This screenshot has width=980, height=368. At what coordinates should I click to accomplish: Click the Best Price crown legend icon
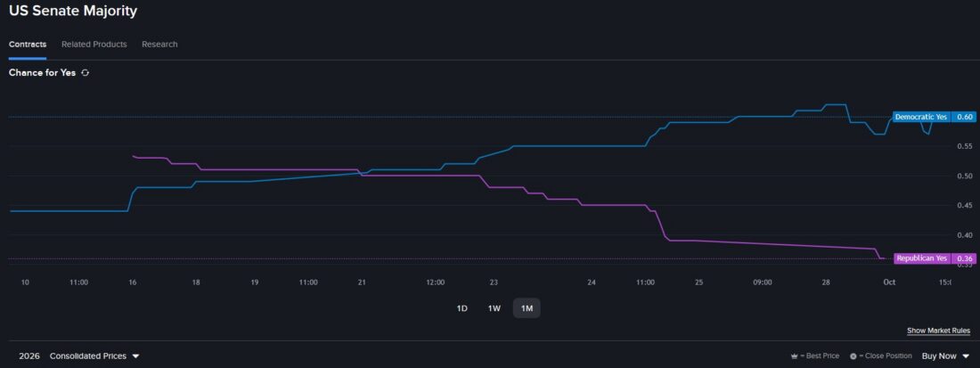(x=795, y=356)
